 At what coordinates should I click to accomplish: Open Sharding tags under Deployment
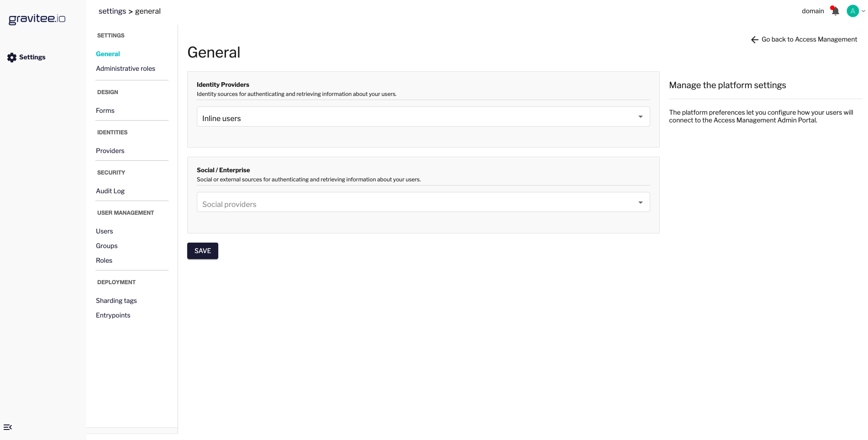pos(116,301)
